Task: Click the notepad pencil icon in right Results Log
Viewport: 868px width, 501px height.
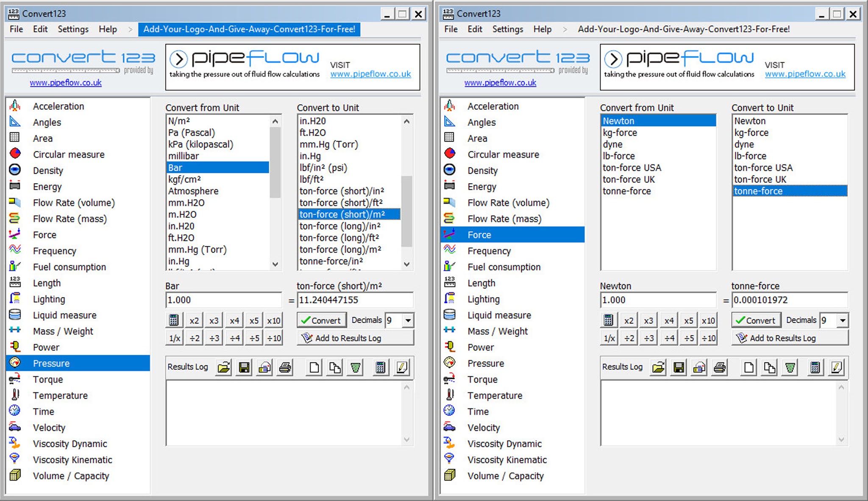Action: (836, 367)
